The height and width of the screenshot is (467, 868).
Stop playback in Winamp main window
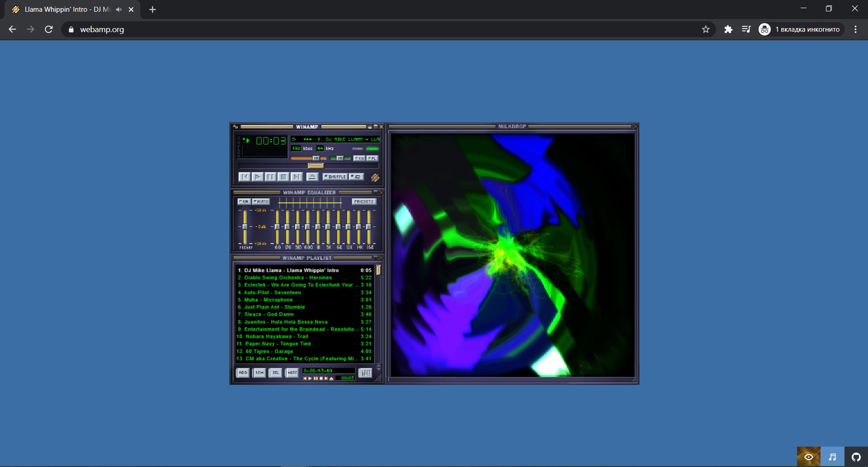pos(283,177)
